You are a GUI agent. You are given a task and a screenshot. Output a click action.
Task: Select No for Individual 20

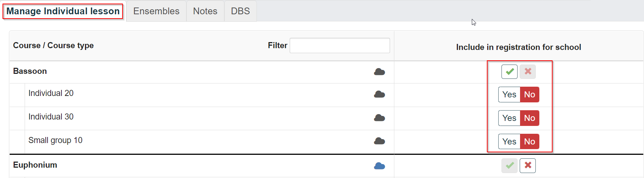coord(530,95)
